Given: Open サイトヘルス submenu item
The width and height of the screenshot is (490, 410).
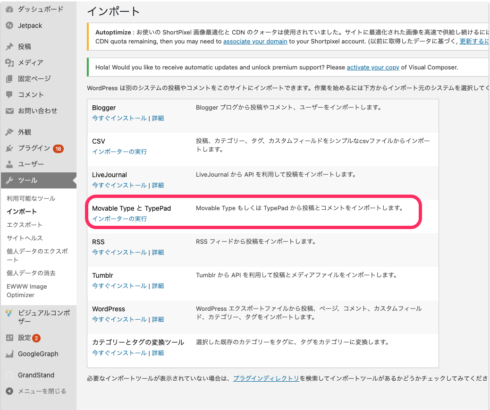Looking at the screenshot, I should coord(25,238).
